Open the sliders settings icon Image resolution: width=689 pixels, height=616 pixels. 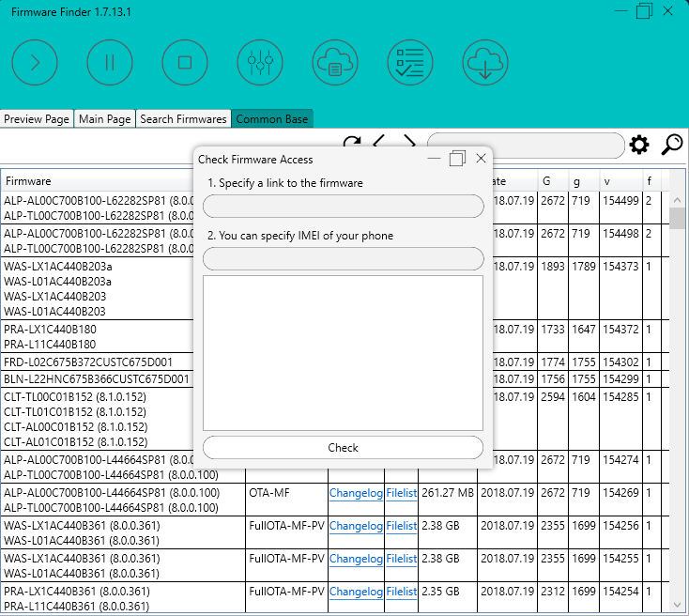(x=260, y=62)
